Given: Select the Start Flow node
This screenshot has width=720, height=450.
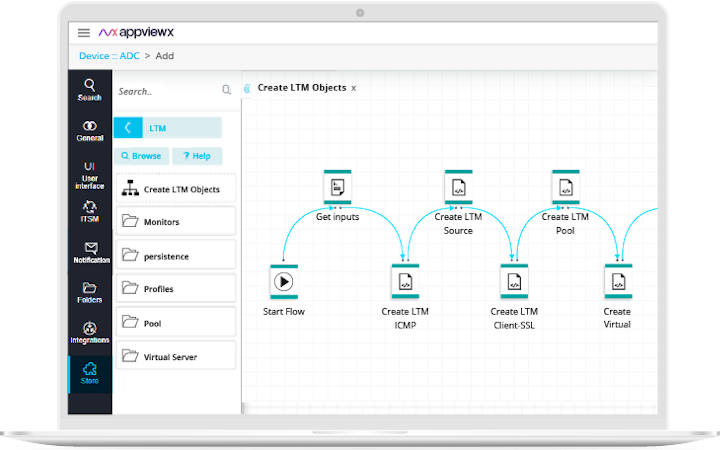Looking at the screenshot, I should (x=284, y=282).
